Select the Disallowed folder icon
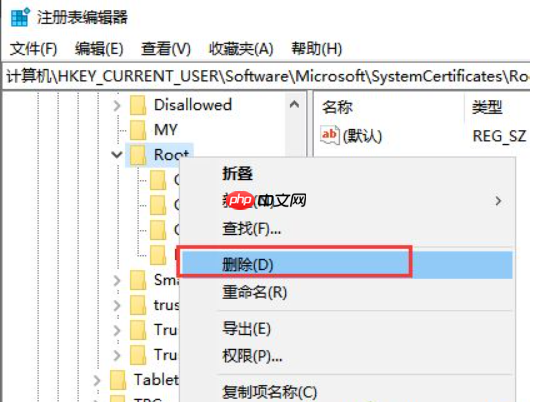Image resolution: width=533 pixels, height=402 pixels. pos(138,105)
